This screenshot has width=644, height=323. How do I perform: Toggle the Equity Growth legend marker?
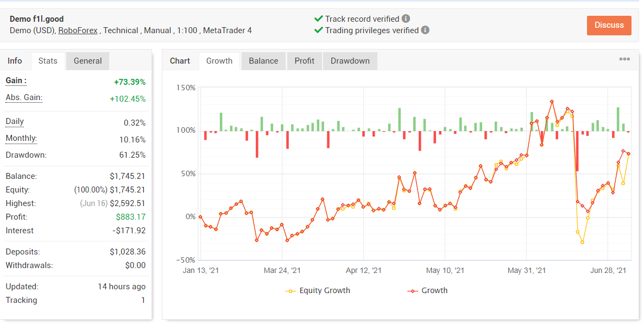(x=291, y=291)
